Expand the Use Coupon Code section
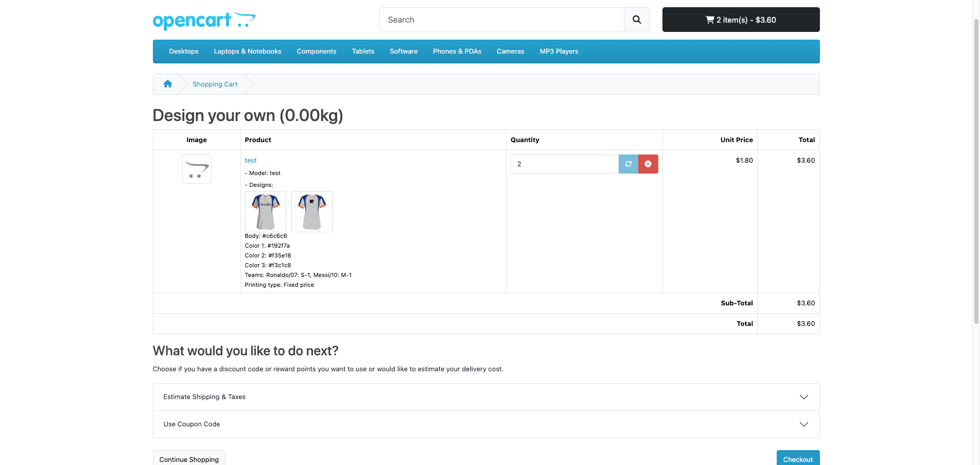This screenshot has width=980, height=465. click(486, 424)
